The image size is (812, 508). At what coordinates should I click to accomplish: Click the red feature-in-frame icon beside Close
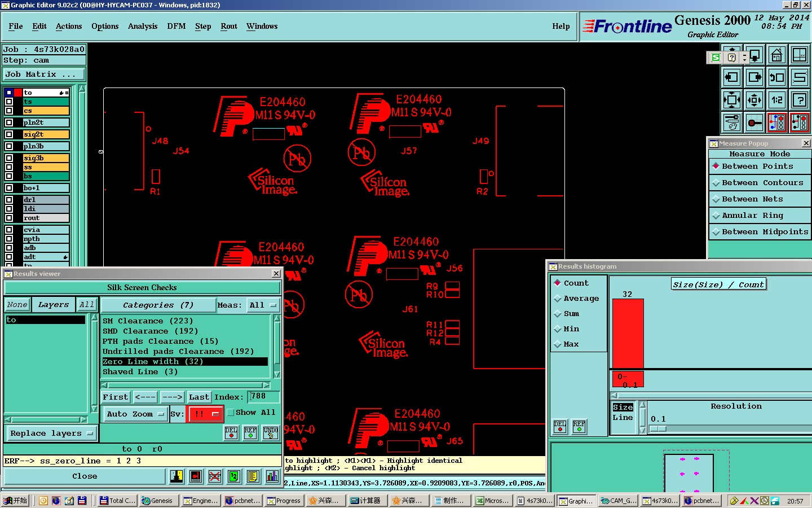pyautogui.click(x=196, y=476)
